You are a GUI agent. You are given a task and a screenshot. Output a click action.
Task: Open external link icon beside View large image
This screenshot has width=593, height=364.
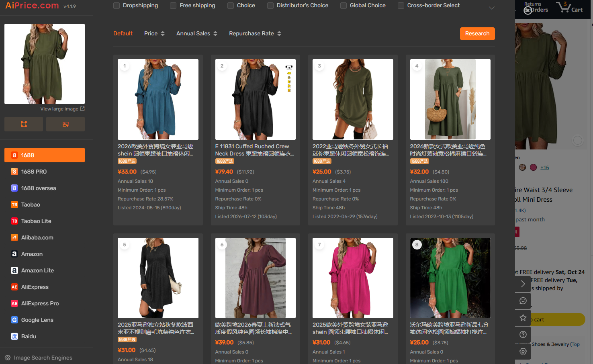pos(82,109)
